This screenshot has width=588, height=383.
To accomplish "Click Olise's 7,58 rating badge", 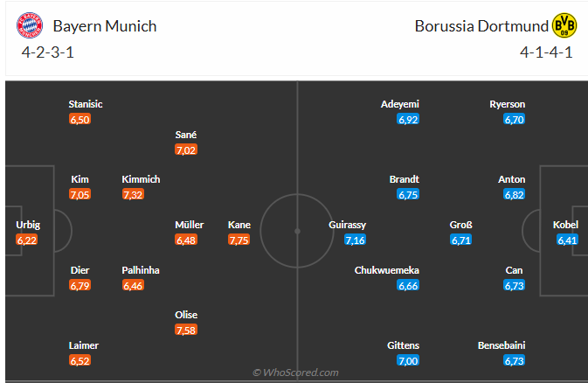I will pos(186,330).
